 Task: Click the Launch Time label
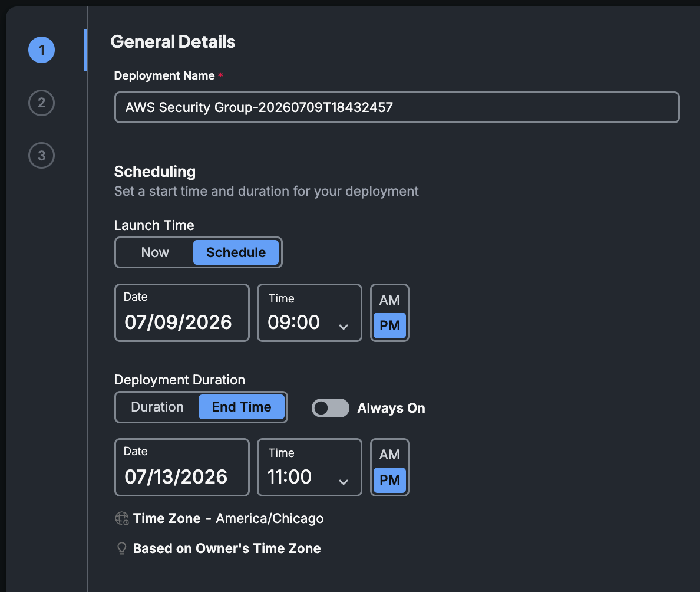coord(154,225)
